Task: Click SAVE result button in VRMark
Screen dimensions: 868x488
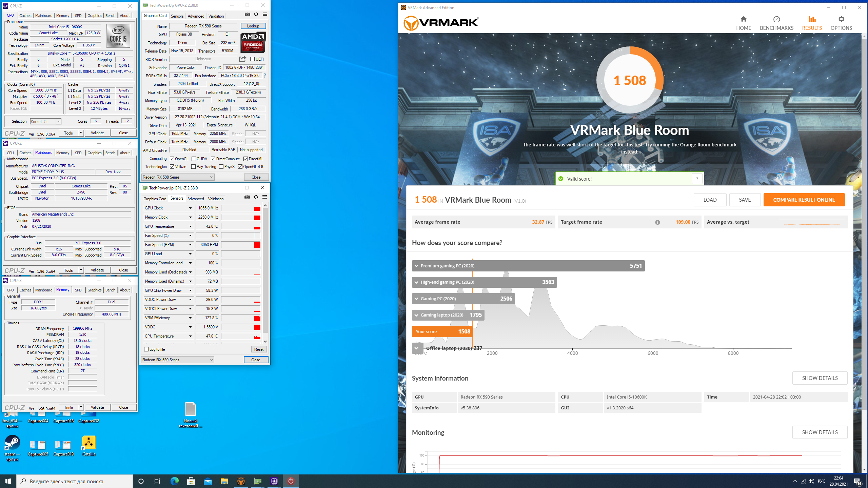Action: 745,200
